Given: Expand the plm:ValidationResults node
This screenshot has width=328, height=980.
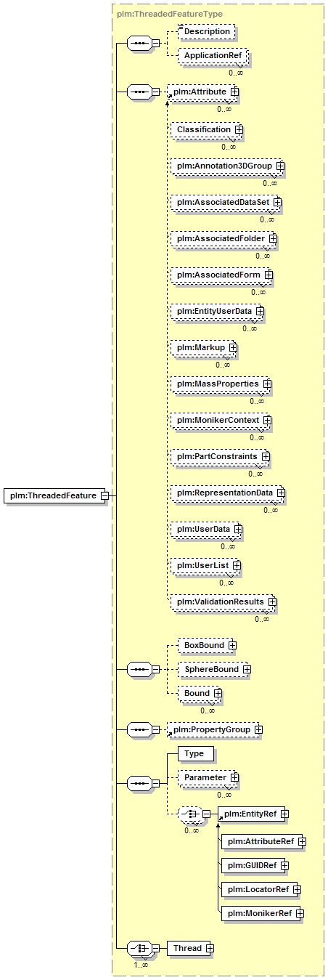Looking at the screenshot, I should pos(272,602).
